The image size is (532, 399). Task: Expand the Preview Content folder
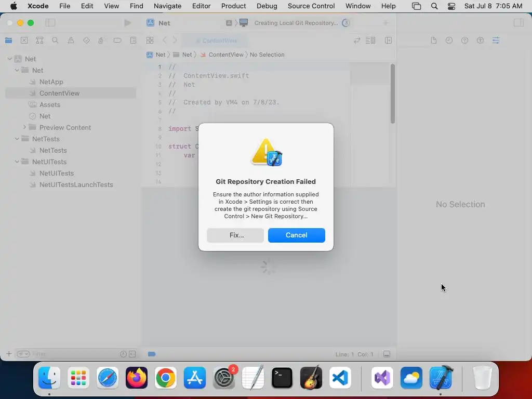[24, 127]
